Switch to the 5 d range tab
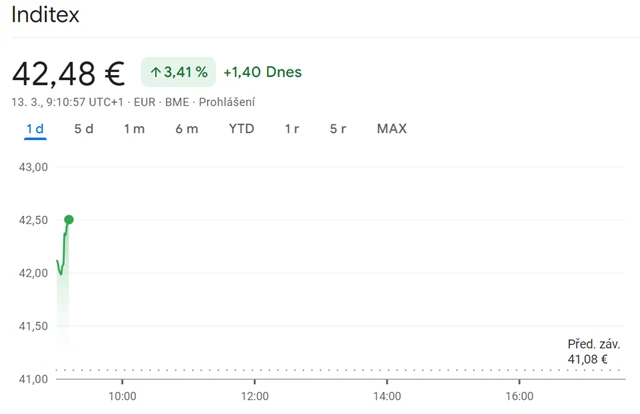Viewport: 640px width, 414px height. [x=84, y=128]
